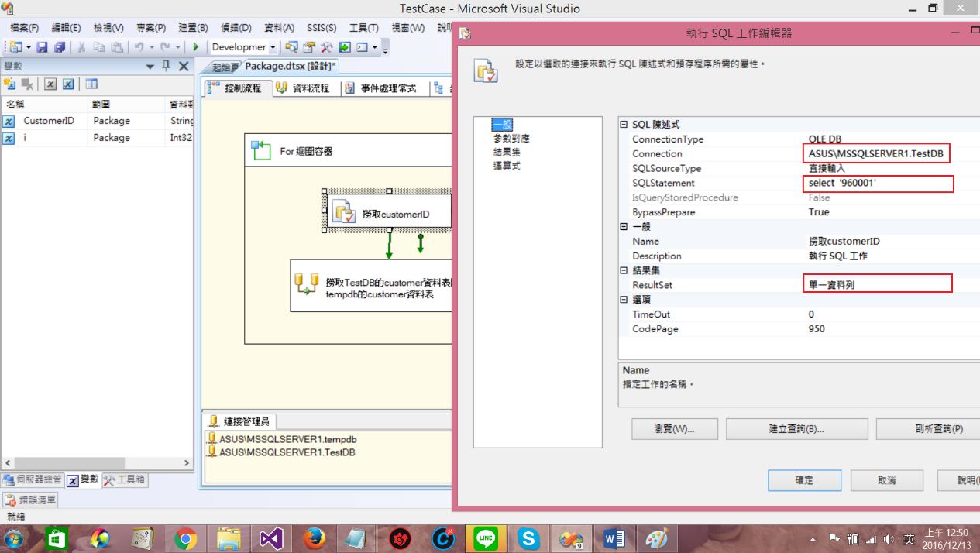
Task: Open the Undo history dropdown arrow
Action: [152, 47]
